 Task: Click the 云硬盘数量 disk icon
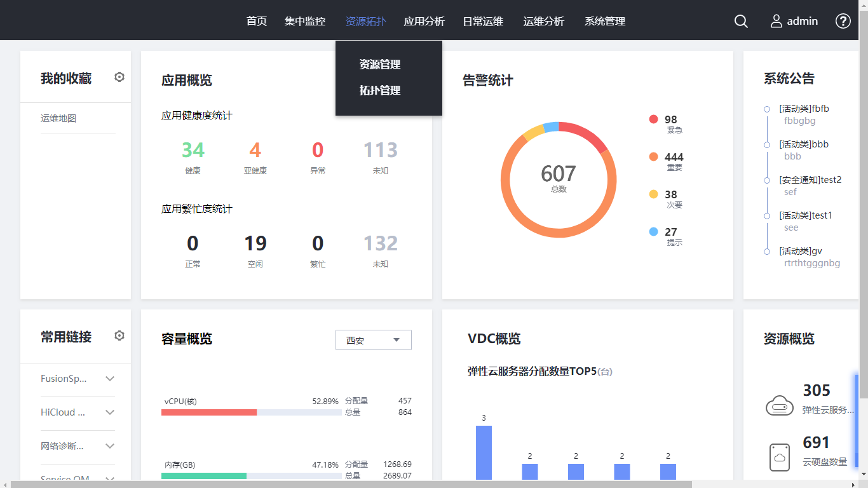point(780,457)
